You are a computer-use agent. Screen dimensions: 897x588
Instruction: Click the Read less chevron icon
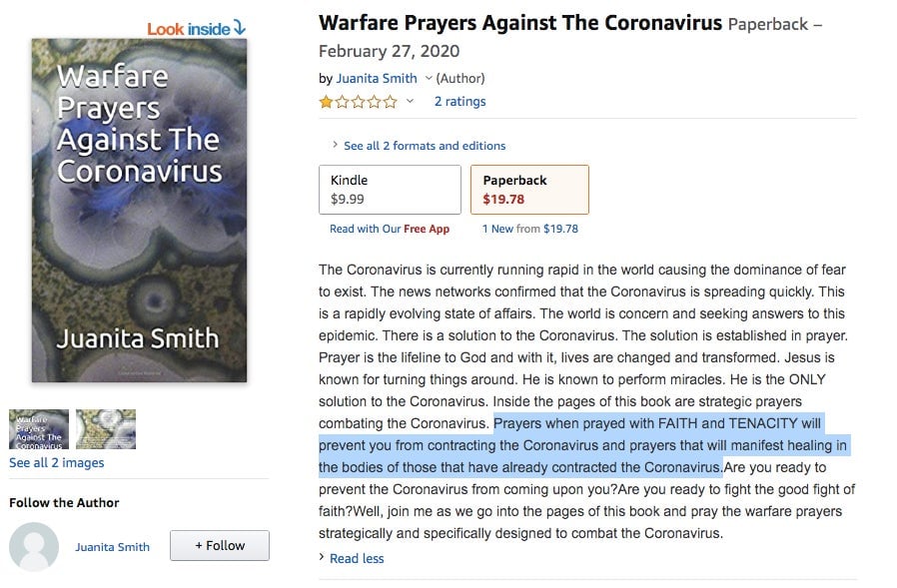click(x=322, y=557)
